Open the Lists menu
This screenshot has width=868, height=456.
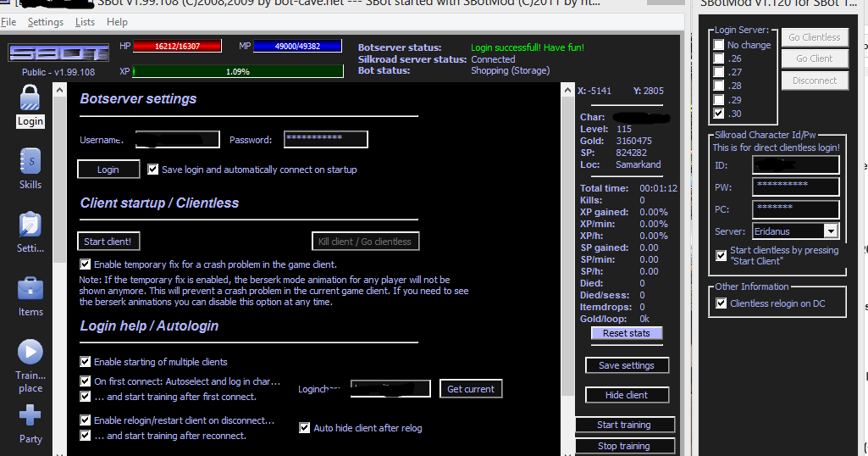(85, 22)
